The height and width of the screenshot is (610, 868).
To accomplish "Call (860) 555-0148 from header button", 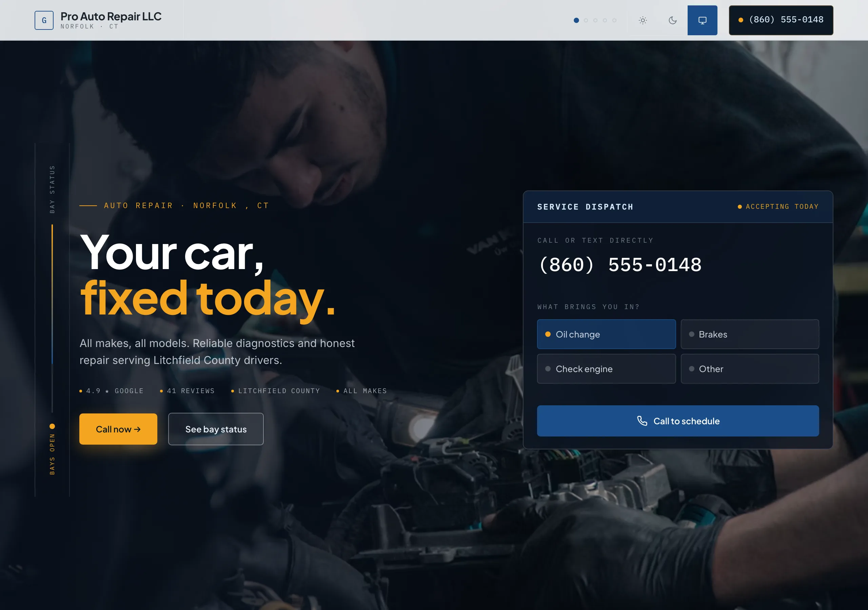I will (x=781, y=20).
